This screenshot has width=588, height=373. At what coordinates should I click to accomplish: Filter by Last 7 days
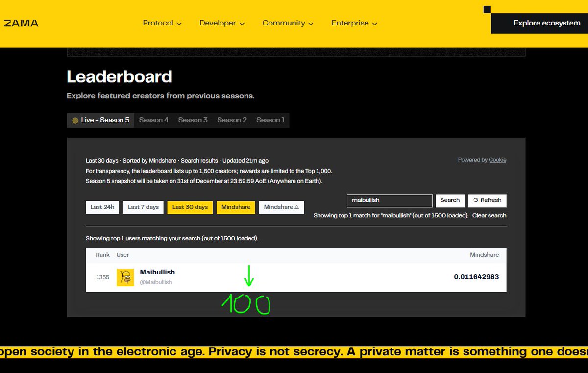coord(143,207)
